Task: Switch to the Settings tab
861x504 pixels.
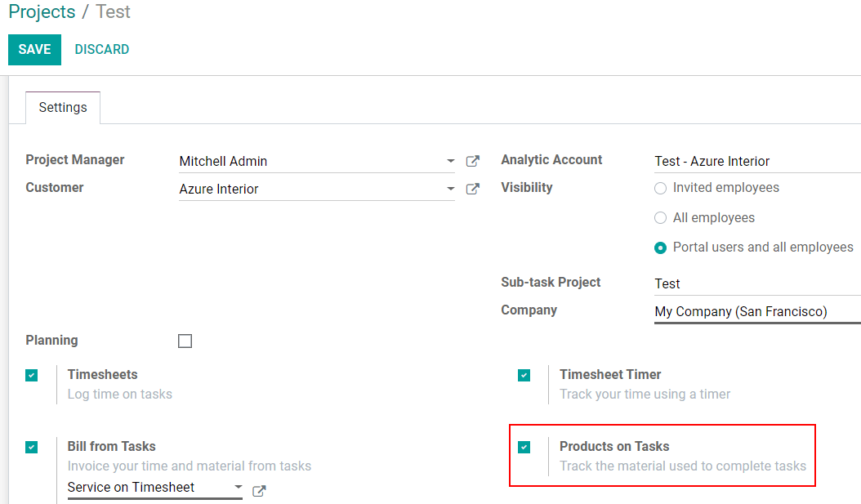Action: coord(63,108)
